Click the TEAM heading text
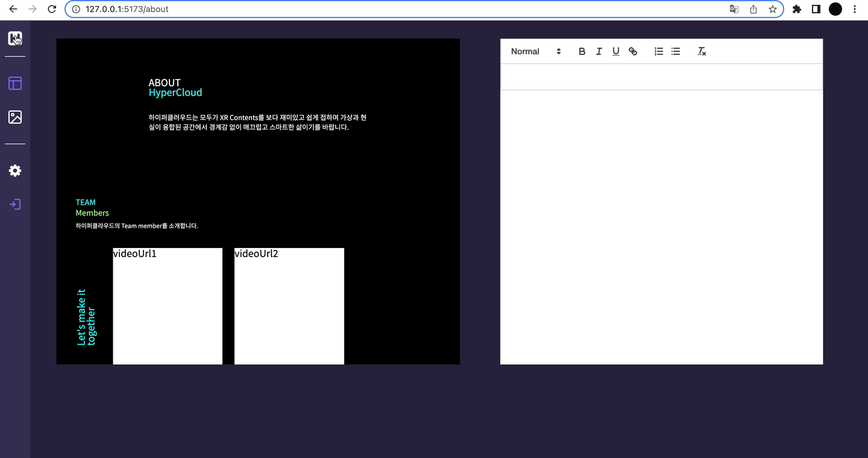Image resolution: width=868 pixels, height=458 pixels. pos(86,202)
